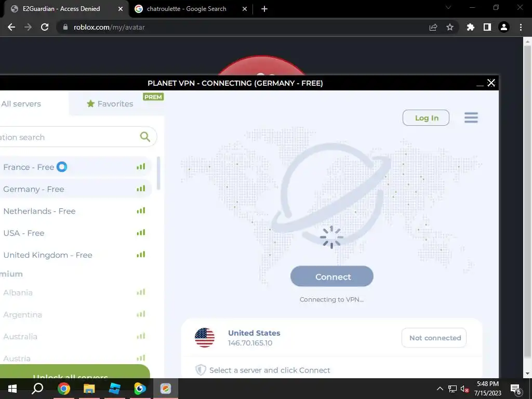
Task: Select Australia premium server
Action: tap(75, 337)
